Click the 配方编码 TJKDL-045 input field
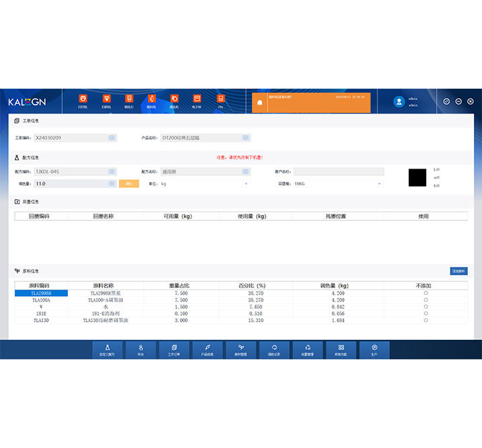This screenshot has height=448, width=482. click(75, 172)
